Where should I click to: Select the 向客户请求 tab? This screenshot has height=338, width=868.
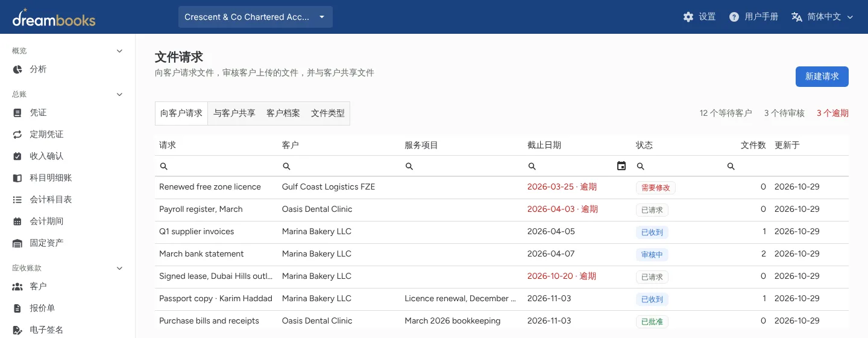[x=181, y=113]
